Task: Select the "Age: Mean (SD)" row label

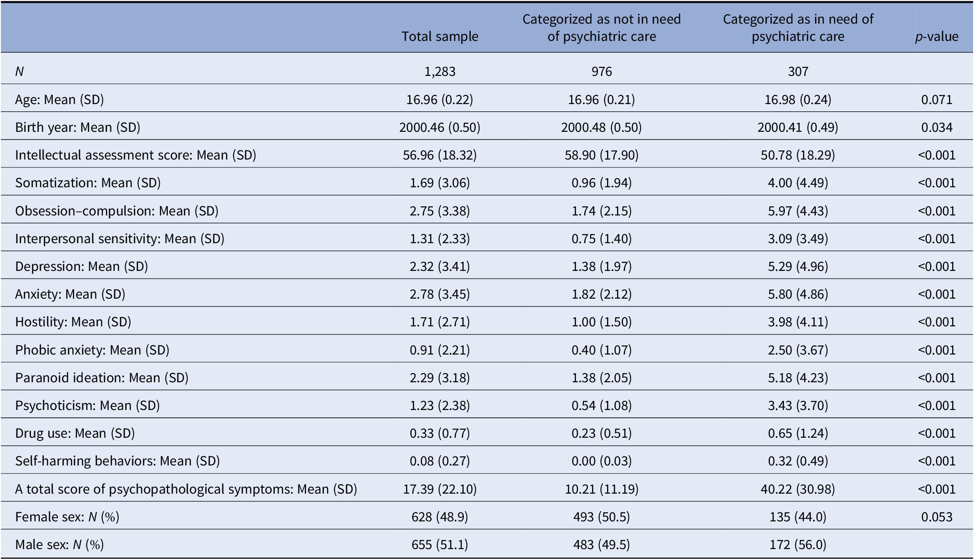Action: (x=60, y=99)
